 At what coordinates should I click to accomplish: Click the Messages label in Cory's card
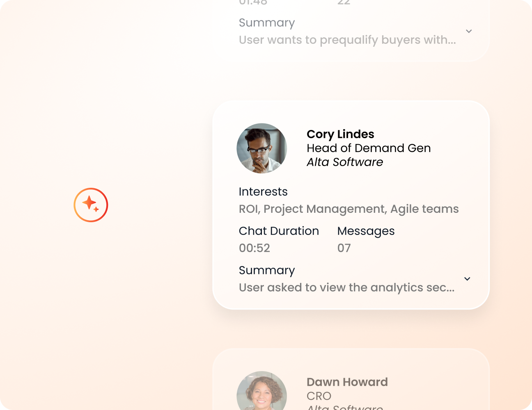366,231
